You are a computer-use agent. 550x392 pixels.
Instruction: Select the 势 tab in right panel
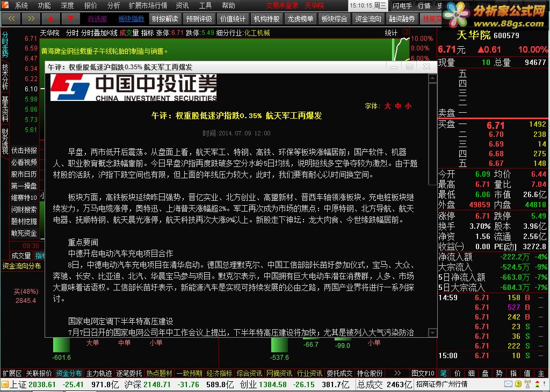[499, 373]
